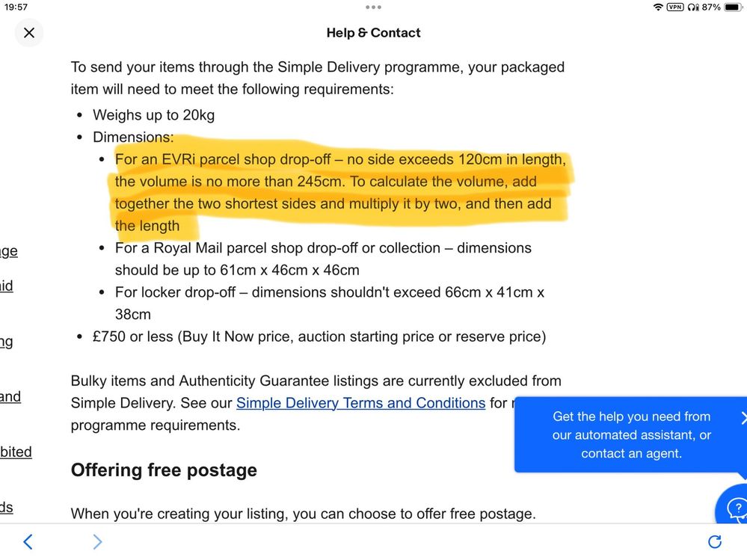Click the automated assistant help banner
Image resolution: width=747 pixels, height=560 pixels.
click(x=631, y=434)
